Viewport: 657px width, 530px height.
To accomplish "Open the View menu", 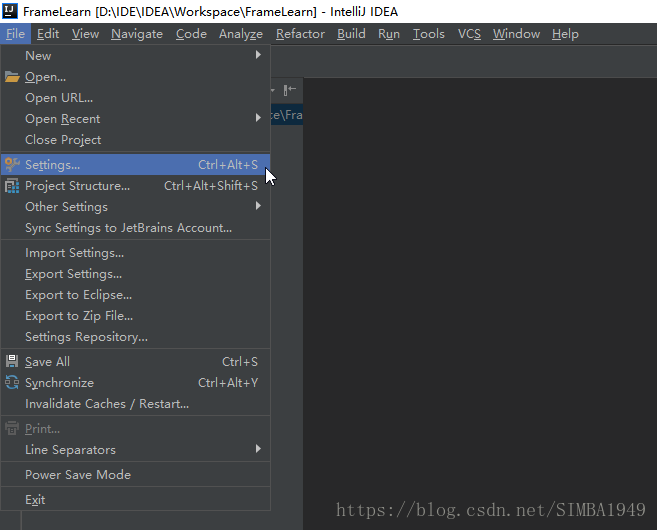I will [85, 34].
